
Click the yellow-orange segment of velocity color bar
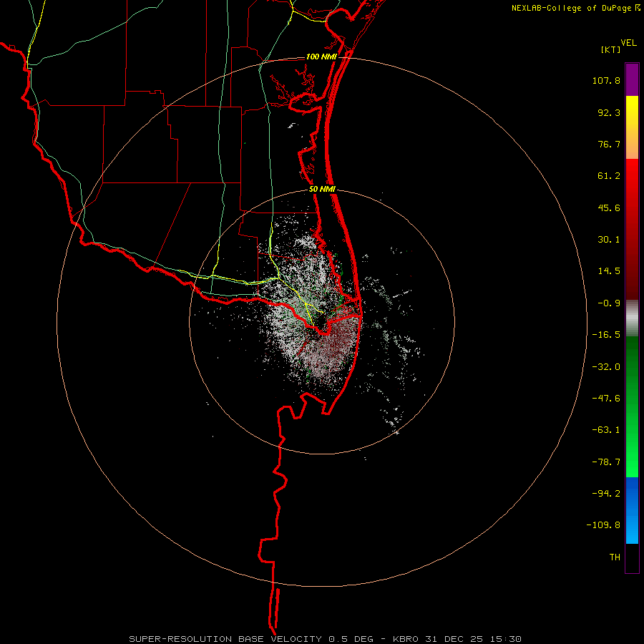pyautogui.click(x=632, y=127)
